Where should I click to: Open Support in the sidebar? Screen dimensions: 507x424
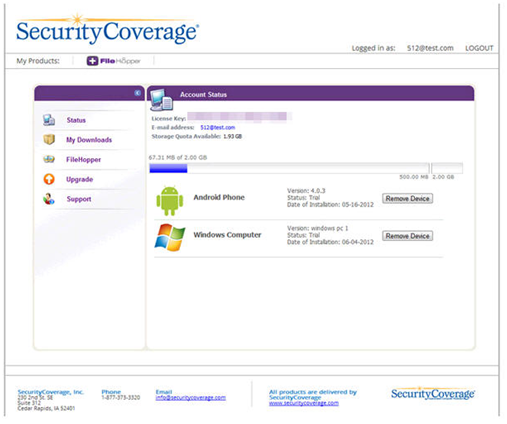[79, 199]
